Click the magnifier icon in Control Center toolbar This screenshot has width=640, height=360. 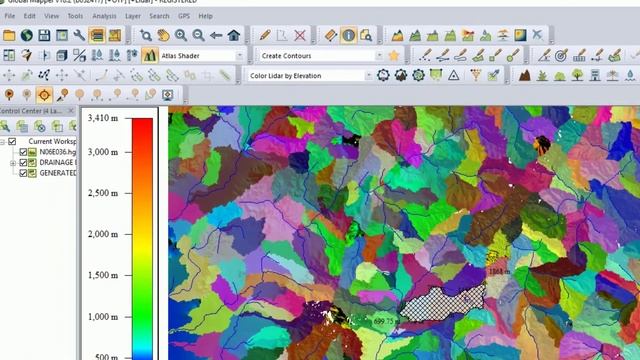(x=5, y=126)
